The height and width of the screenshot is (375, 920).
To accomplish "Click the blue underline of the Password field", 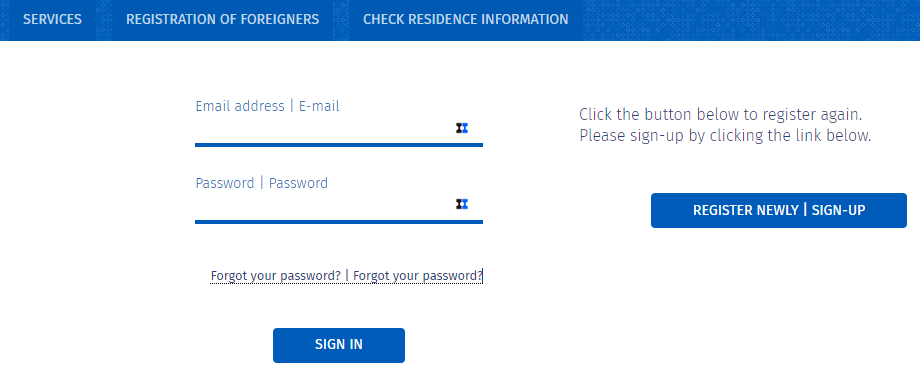I will point(339,222).
